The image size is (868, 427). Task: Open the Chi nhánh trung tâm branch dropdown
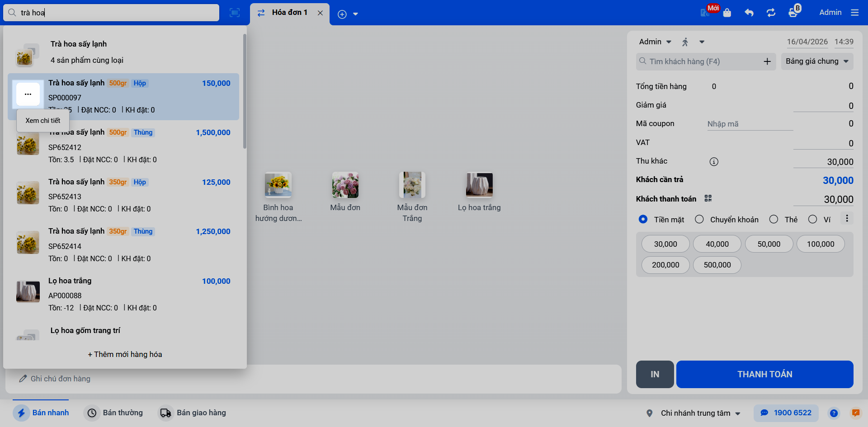coord(700,413)
